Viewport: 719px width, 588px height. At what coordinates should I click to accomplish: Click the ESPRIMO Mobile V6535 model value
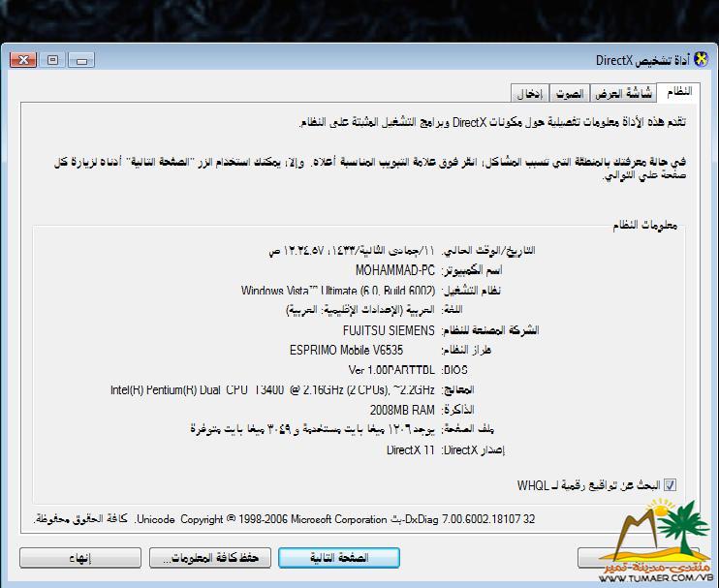point(362,350)
